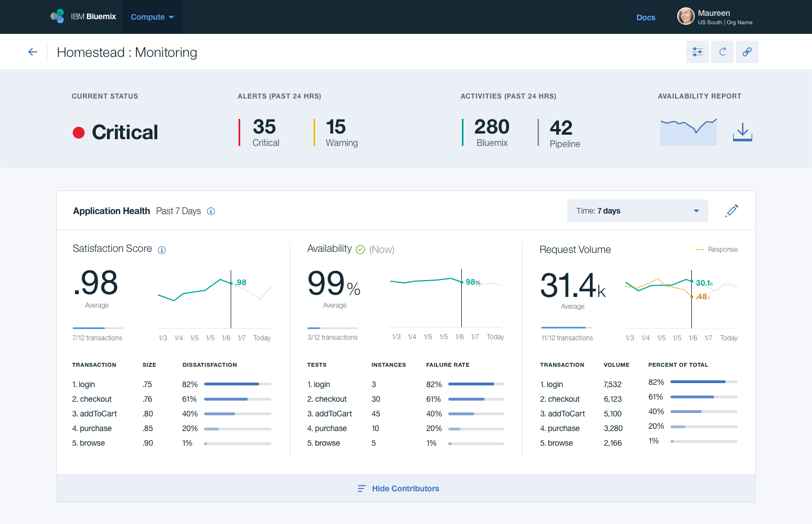Open the filter settings icon in the header

pyautogui.click(x=697, y=51)
